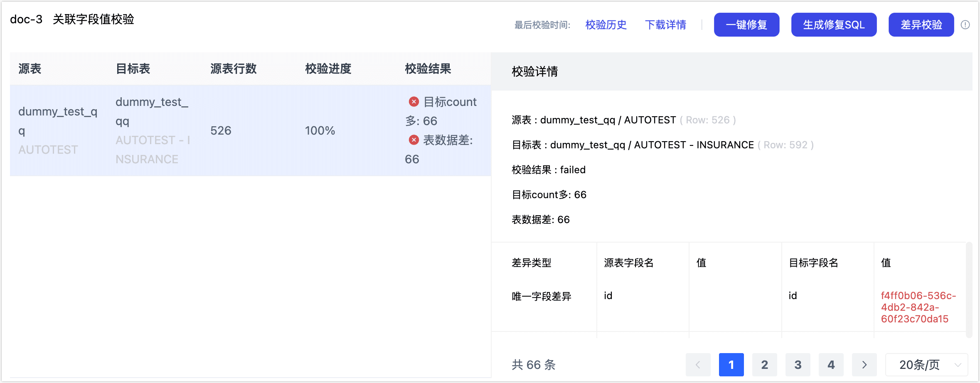Viewport: 980px width, 383px height.
Task: Click the next page arrow in pagination
Action: 864,365
